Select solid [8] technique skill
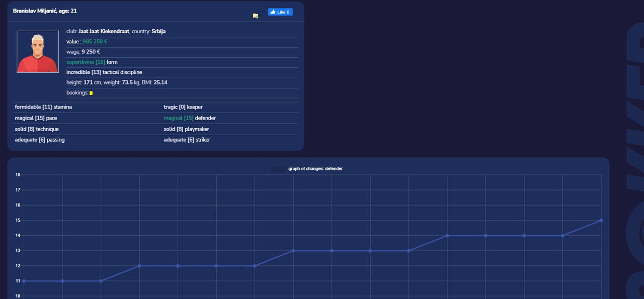This screenshot has height=299, width=644. click(37, 129)
